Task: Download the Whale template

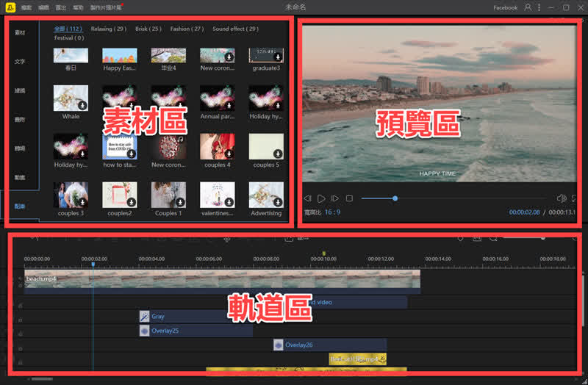Action: 82,105
